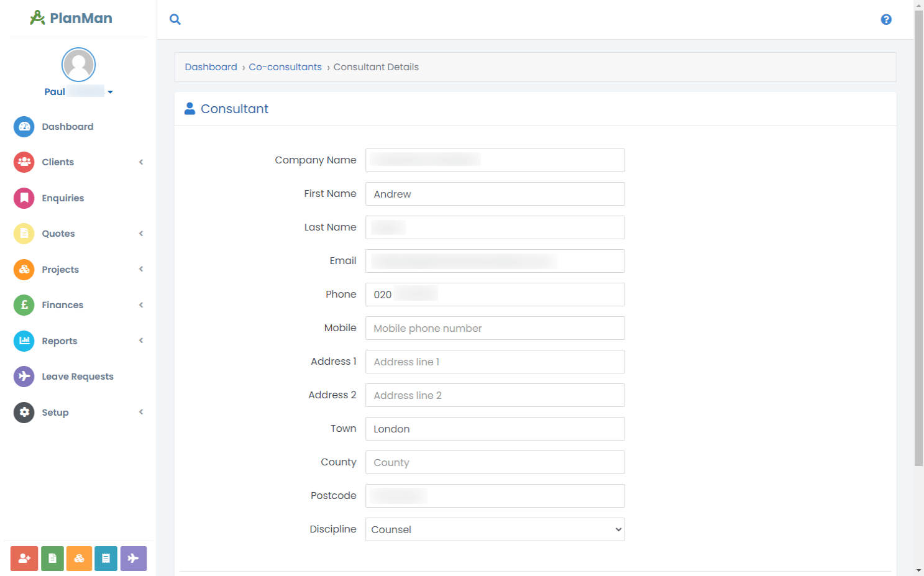Click the orange cubes shortcut button

(79, 559)
